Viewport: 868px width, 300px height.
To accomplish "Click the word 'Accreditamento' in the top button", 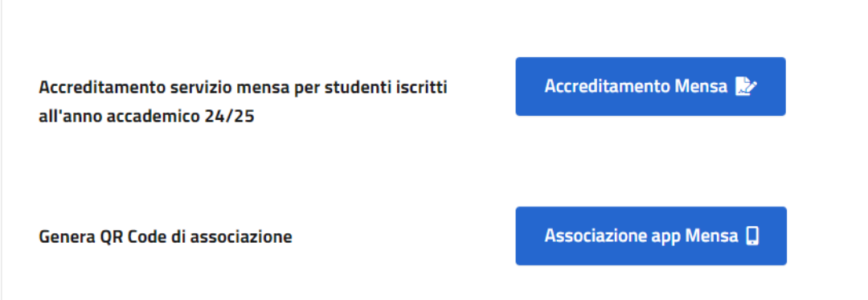I will (608, 86).
